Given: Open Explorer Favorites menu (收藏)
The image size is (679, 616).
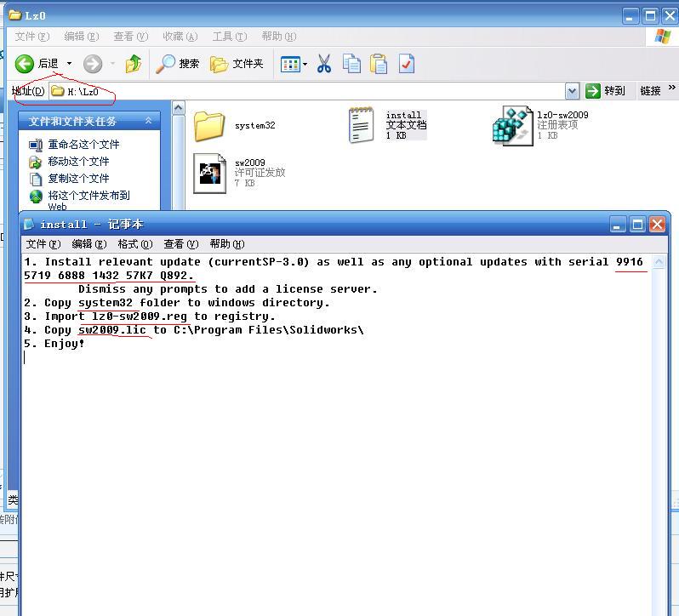Looking at the screenshot, I should (x=180, y=37).
